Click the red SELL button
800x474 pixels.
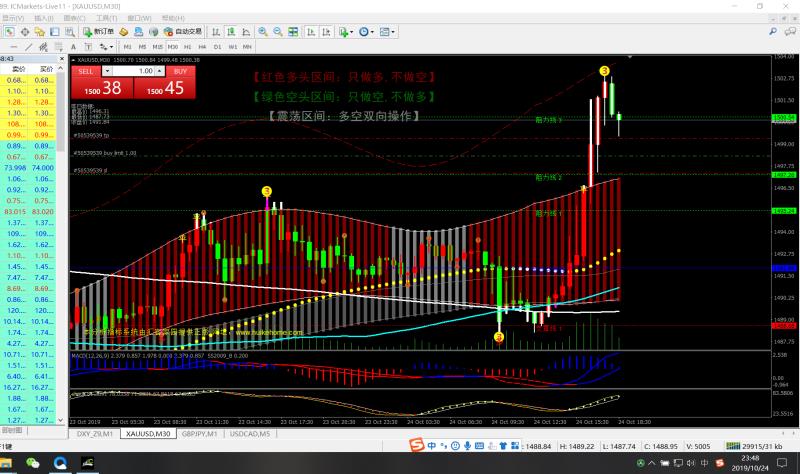pyautogui.click(x=86, y=71)
